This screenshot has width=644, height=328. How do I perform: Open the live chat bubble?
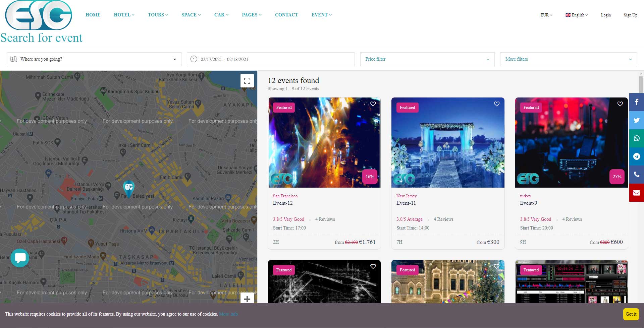[x=20, y=258]
